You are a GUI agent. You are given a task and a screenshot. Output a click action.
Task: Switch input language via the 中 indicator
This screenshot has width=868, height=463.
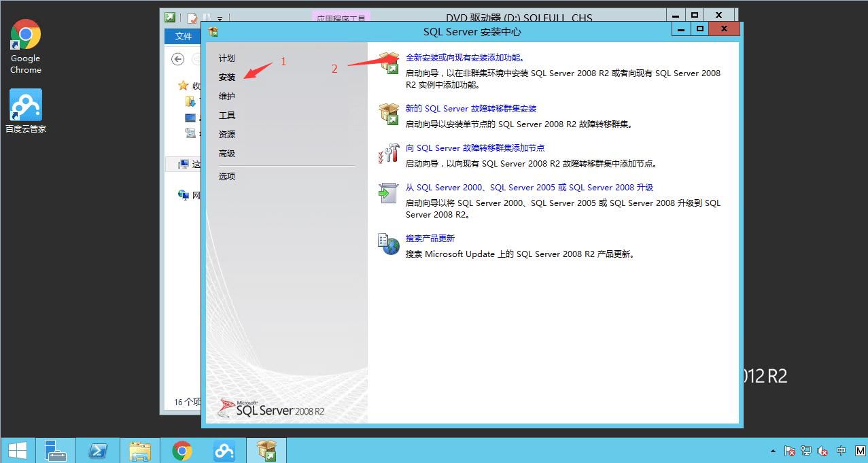pyautogui.click(x=841, y=451)
